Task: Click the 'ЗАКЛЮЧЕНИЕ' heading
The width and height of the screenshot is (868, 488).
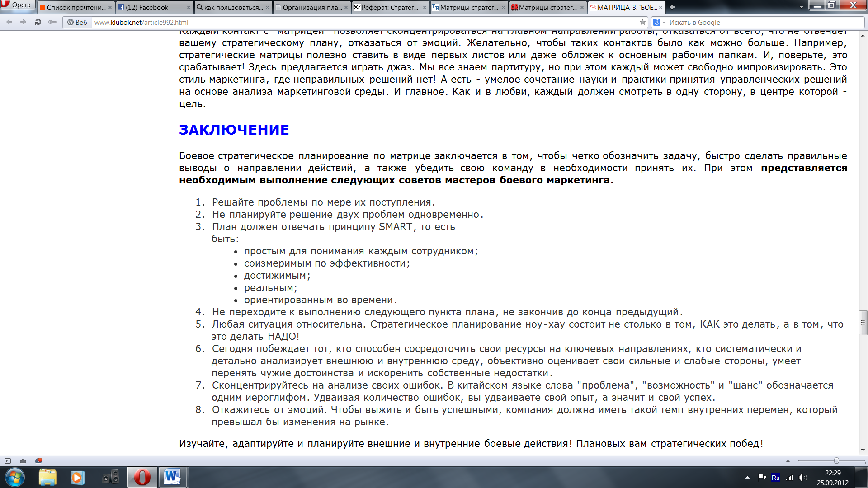Action: pyautogui.click(x=234, y=130)
